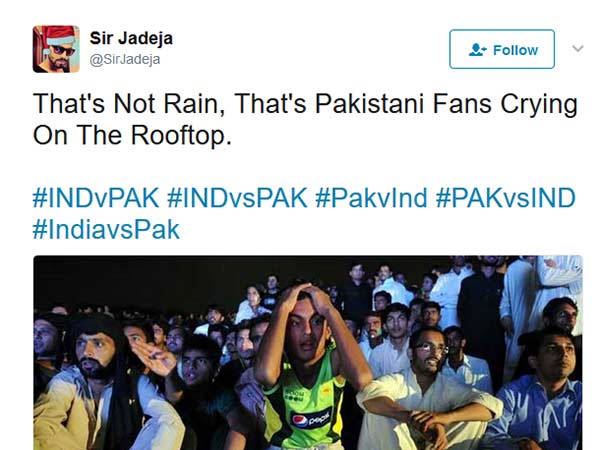Open the #PakvInd hashtag
The height and width of the screenshot is (450, 600).
371,198
